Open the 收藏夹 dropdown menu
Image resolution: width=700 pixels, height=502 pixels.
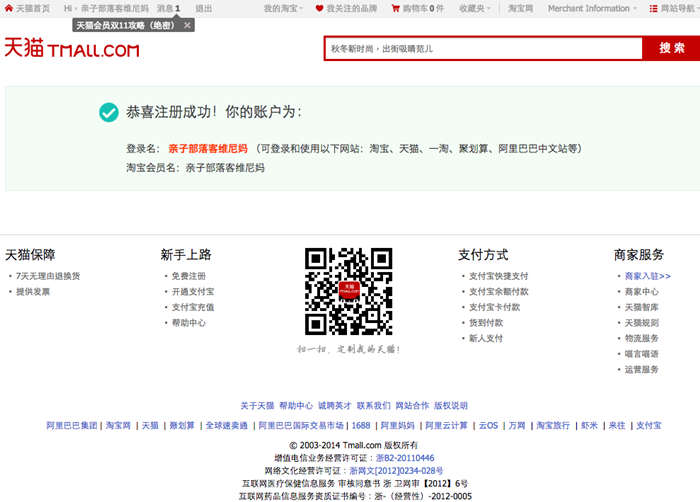coord(475,8)
